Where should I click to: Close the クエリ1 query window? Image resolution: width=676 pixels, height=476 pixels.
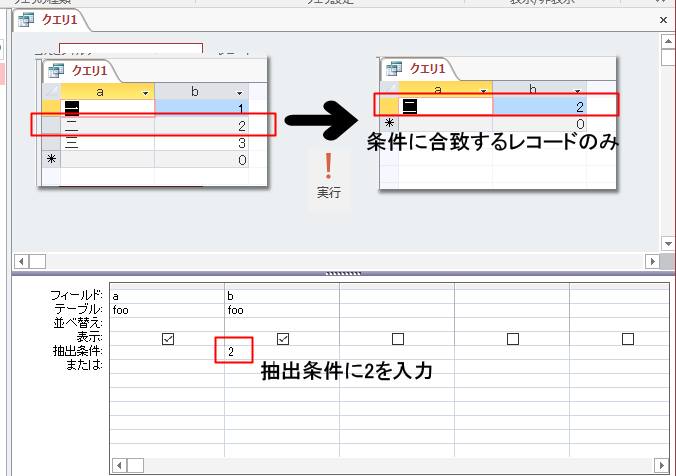(x=663, y=20)
